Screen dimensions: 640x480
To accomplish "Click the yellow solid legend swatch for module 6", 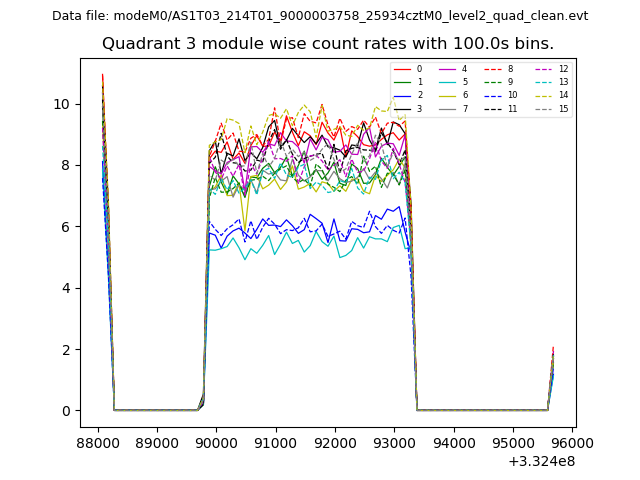I will coord(447,95).
